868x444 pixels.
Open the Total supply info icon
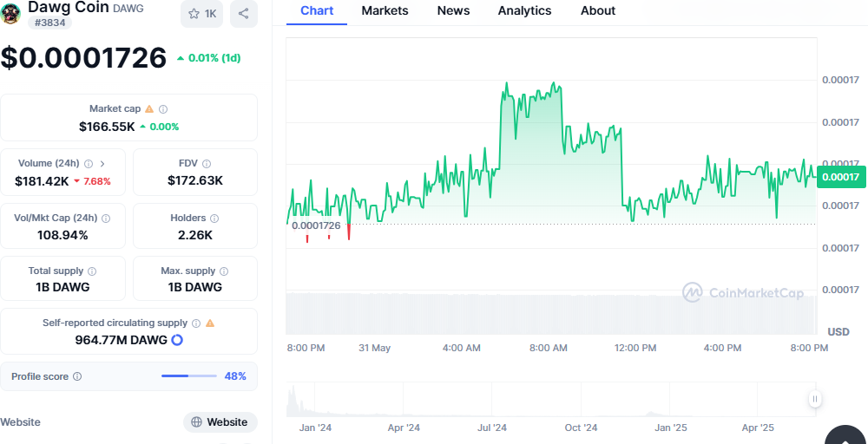tap(92, 271)
